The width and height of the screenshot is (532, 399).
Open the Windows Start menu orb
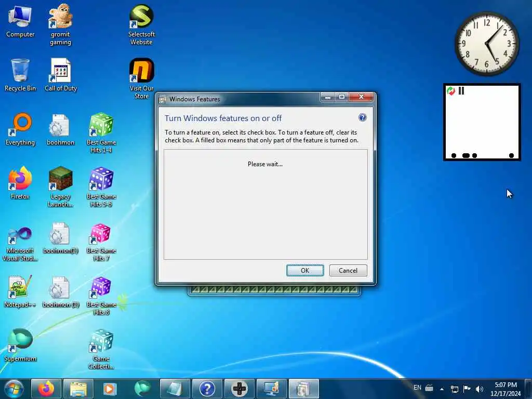(14, 389)
